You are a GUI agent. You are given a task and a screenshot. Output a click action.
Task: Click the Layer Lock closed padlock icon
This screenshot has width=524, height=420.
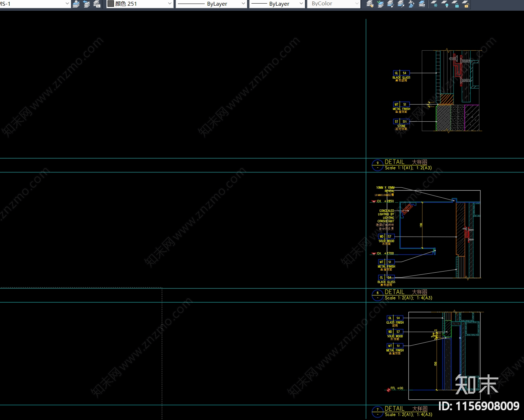coord(455,4)
